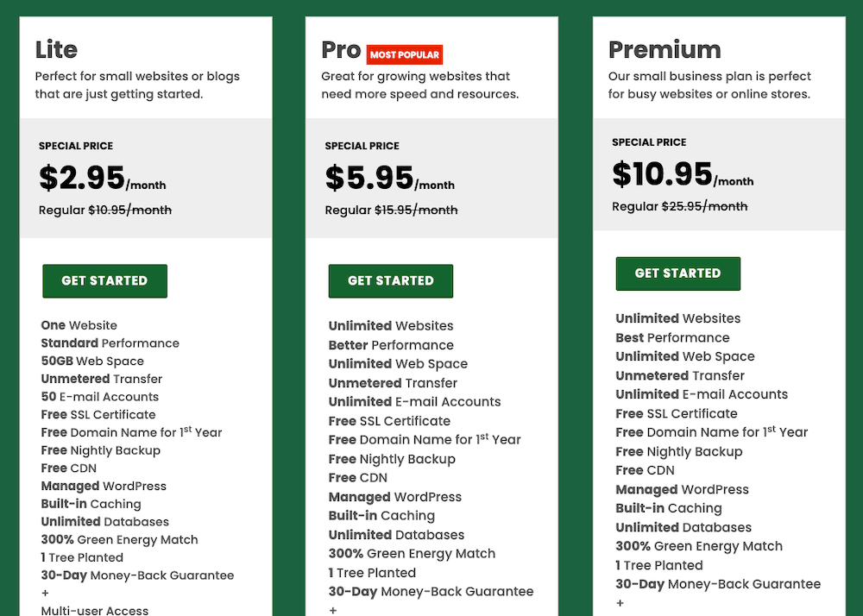Image resolution: width=863 pixels, height=616 pixels.
Task: Click the strikethrough Regular $25.95/month text
Action: 677,206
